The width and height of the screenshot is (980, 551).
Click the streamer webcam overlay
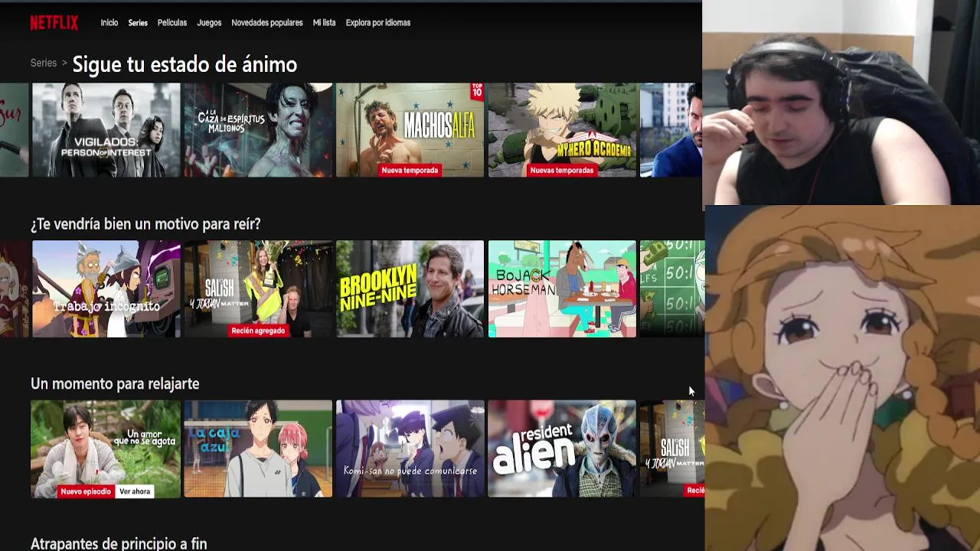pos(841,103)
